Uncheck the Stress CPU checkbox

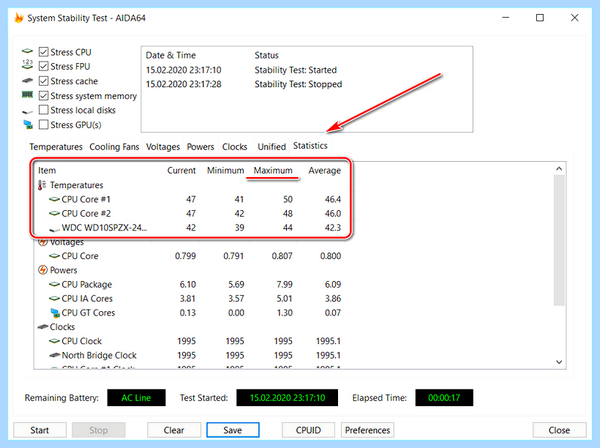[x=44, y=52]
